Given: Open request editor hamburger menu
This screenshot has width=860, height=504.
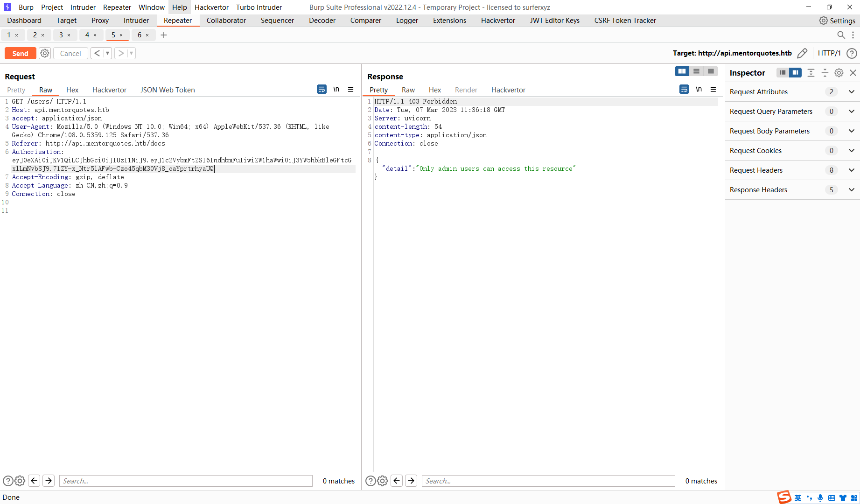Looking at the screenshot, I should 351,89.
